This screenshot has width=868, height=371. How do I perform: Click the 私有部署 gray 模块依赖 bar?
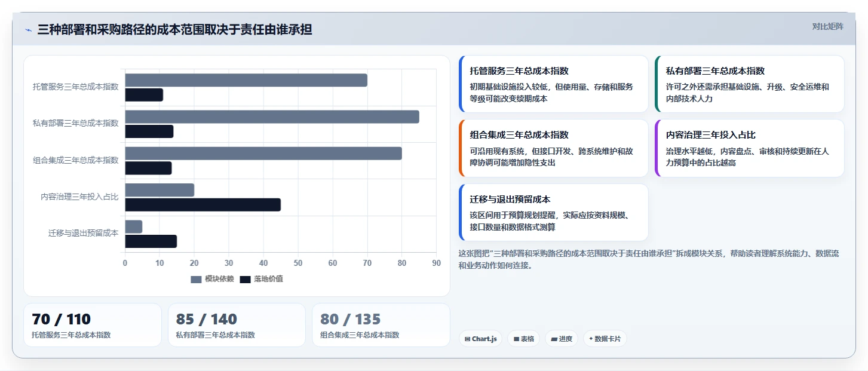[x=272, y=117]
